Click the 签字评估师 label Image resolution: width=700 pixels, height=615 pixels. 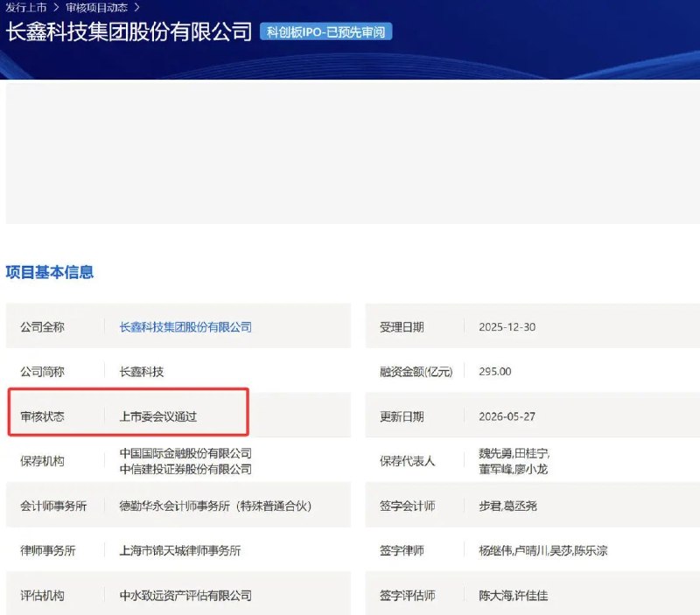407,596
